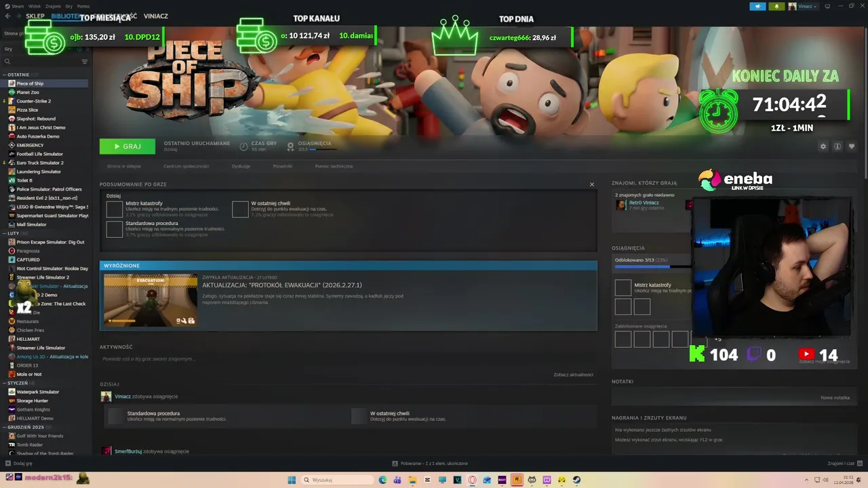This screenshot has height=488, width=868.
Task: Go forward with the navigation arrow
Action: (19, 16)
